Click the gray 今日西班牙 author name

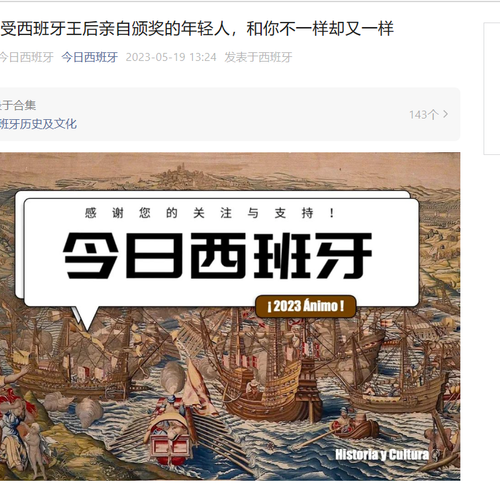(x=26, y=57)
